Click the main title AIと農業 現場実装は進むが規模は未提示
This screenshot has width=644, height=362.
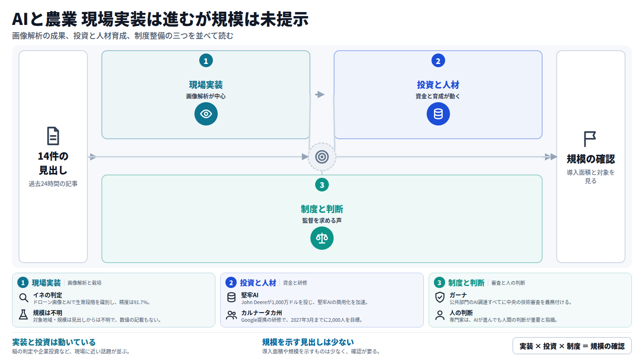coord(160,19)
